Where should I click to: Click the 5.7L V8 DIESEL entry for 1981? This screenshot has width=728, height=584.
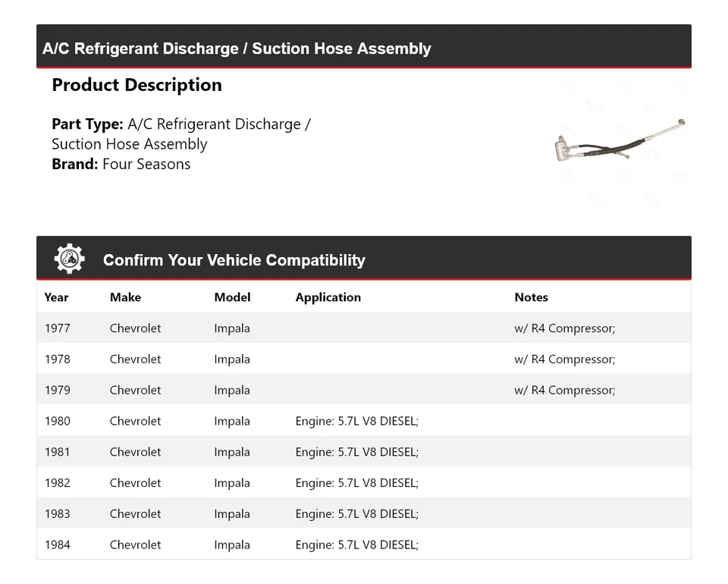(x=356, y=452)
